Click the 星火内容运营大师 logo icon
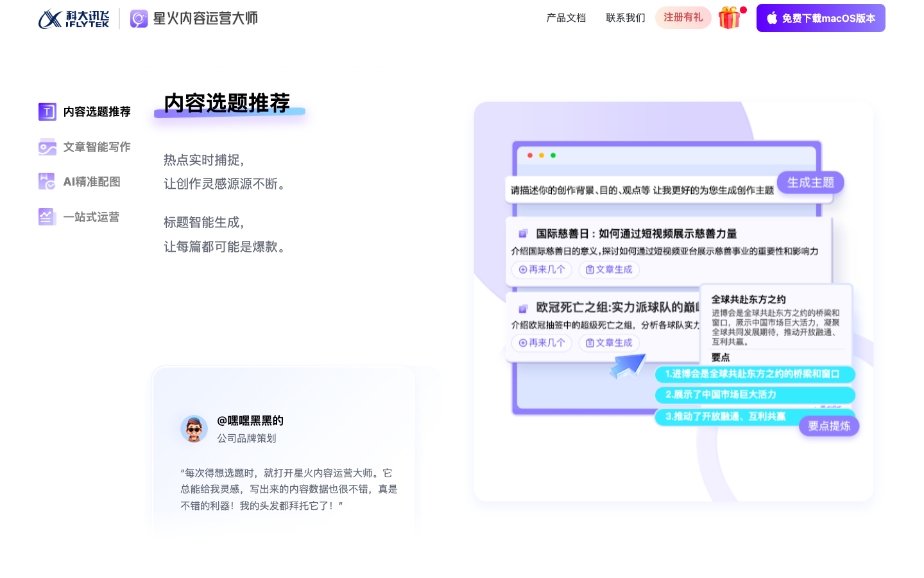Screen dimensions: 924x578 coord(139,19)
